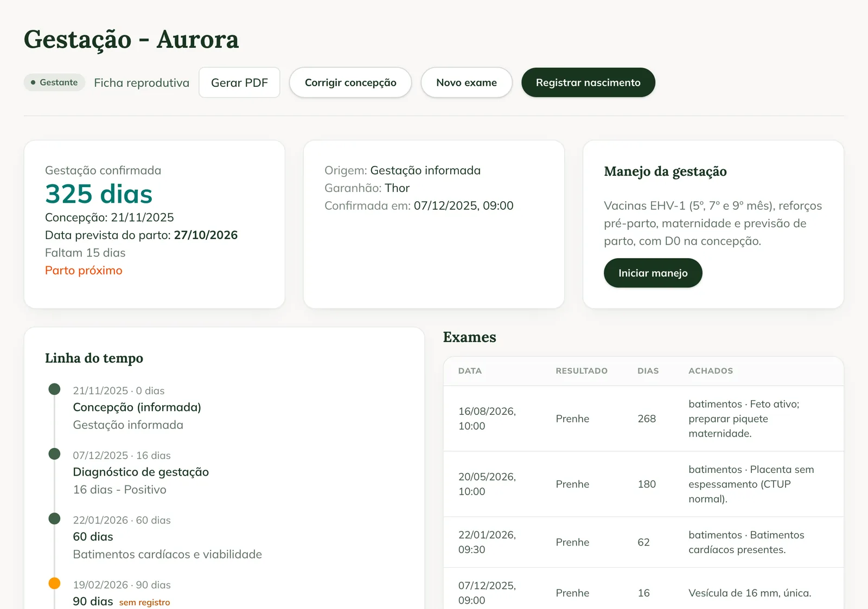Open the 20/05/2026 exam row
The width and height of the screenshot is (868, 609).
[643, 484]
